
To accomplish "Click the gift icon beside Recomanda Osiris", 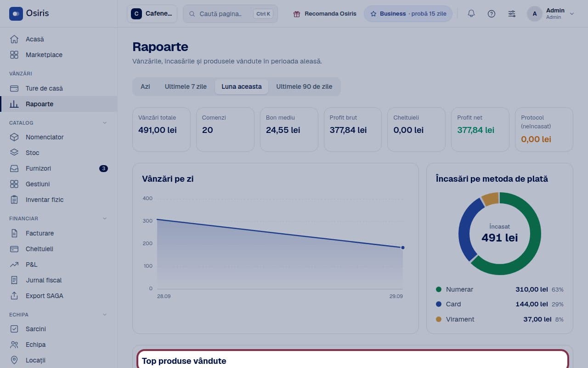I will tap(297, 14).
